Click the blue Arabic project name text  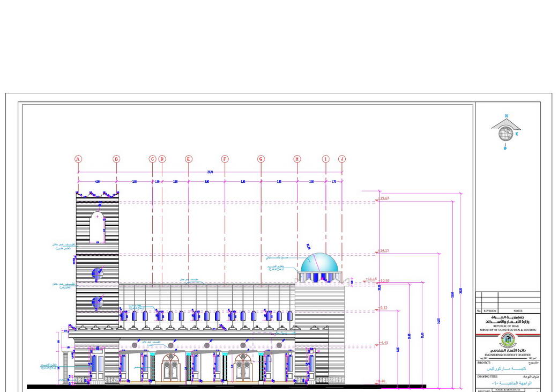click(507, 369)
